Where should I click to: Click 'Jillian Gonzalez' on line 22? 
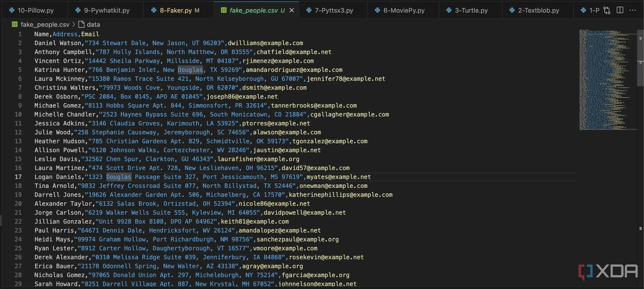[x=63, y=221]
